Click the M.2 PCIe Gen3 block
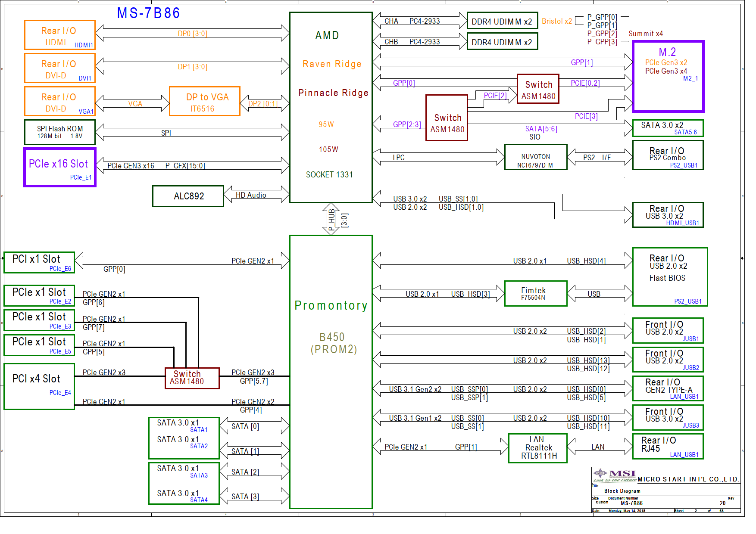The width and height of the screenshot is (756, 534). tap(668, 76)
